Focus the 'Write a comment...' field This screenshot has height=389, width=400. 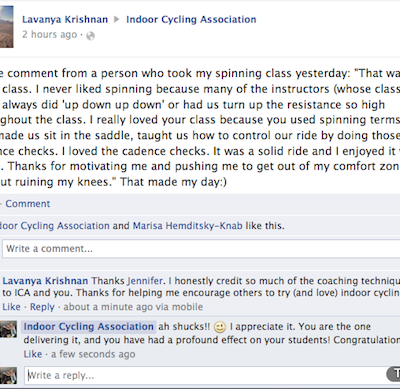(x=201, y=249)
